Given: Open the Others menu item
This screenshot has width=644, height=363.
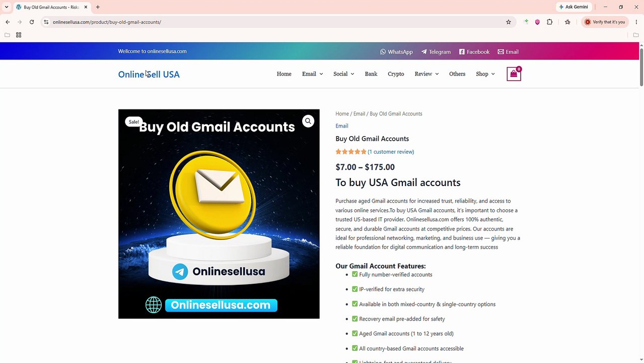Looking at the screenshot, I should click(457, 74).
